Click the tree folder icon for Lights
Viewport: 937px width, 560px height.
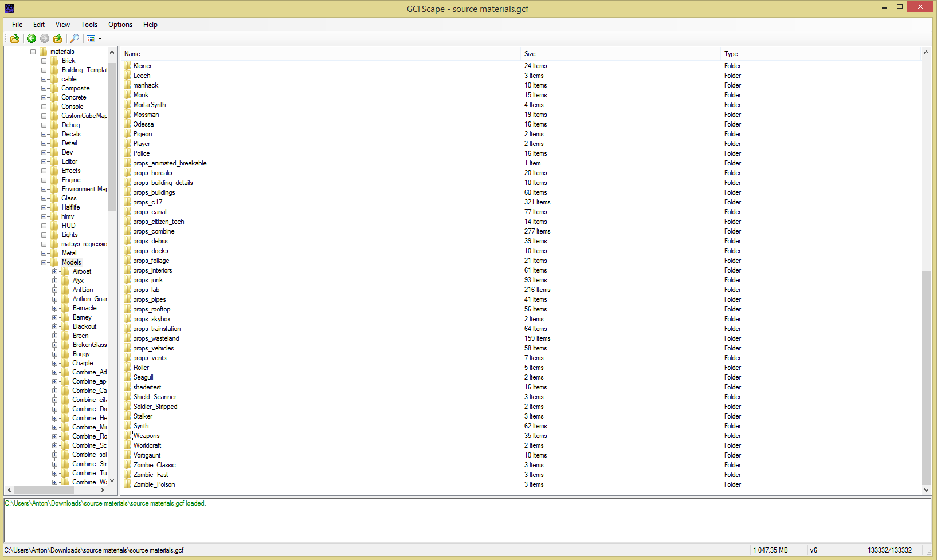tap(54, 235)
